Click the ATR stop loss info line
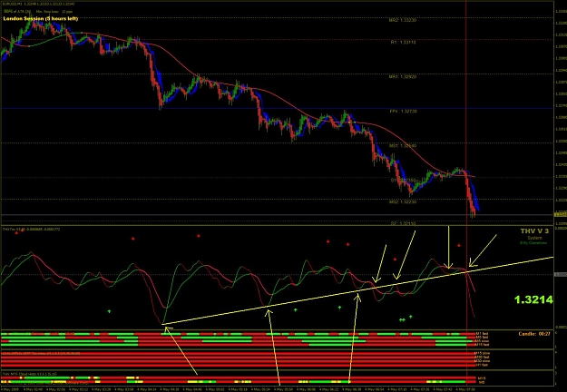567x392 pixels. (x=38, y=12)
